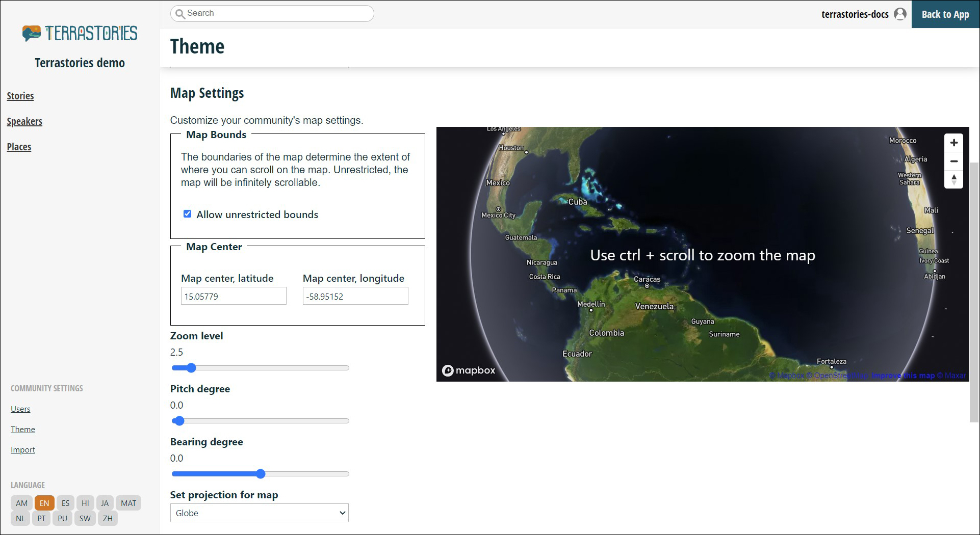
Task: Switch language to ES
Action: (65, 503)
